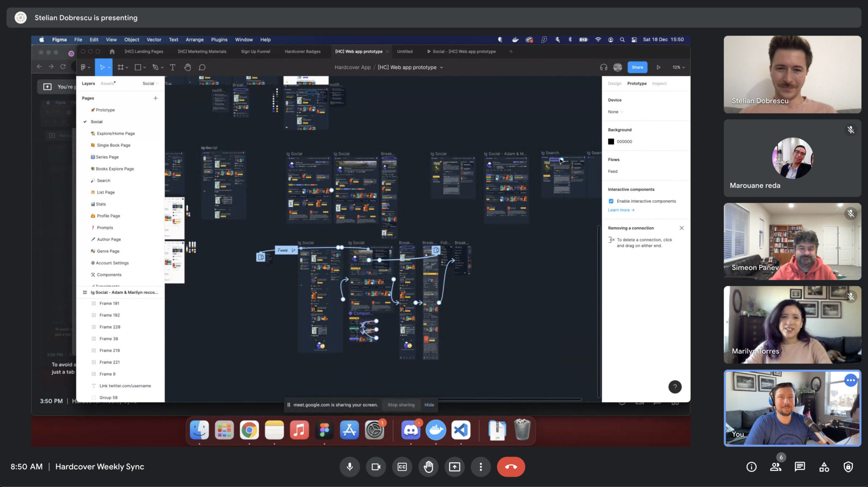
Task: Switch to the Design tab
Action: [x=615, y=83]
